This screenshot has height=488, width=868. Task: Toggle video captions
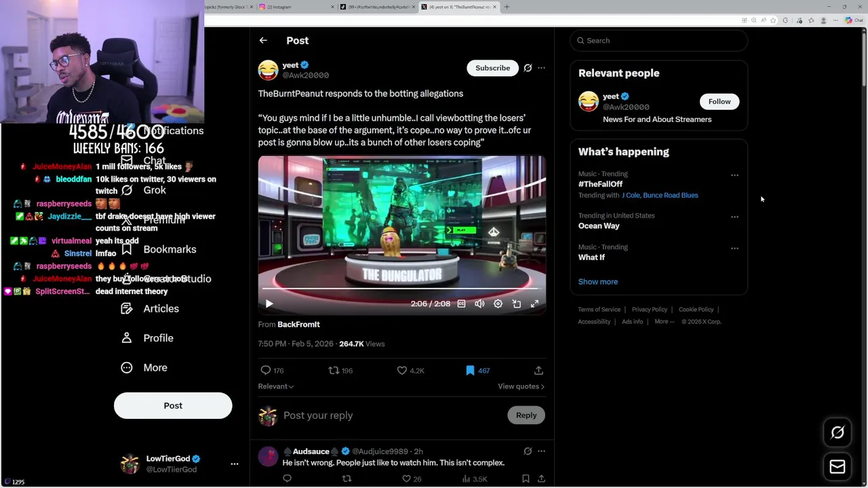pyautogui.click(x=462, y=304)
